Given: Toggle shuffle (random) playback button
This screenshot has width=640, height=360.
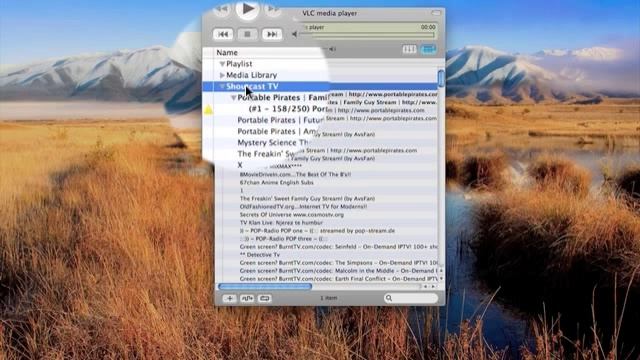Looking at the screenshot, I should pos(247,298).
